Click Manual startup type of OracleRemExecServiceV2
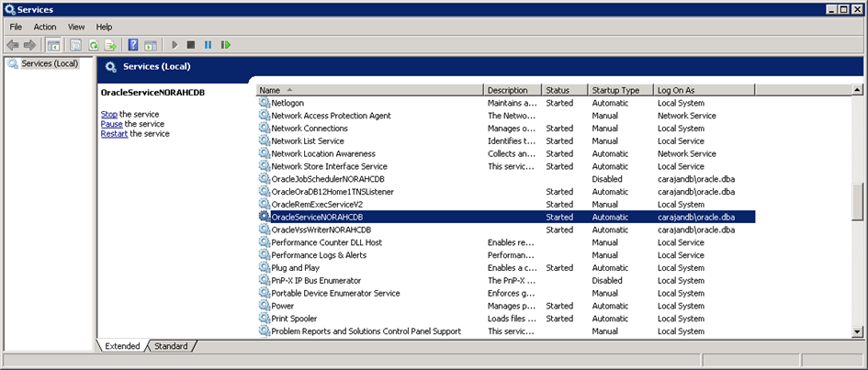The image size is (868, 370). (x=605, y=204)
